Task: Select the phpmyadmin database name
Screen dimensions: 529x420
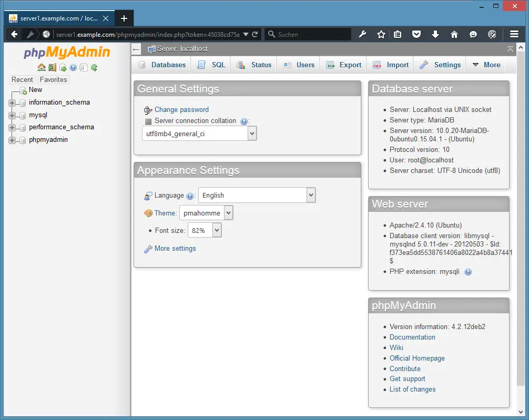Action: click(x=48, y=140)
